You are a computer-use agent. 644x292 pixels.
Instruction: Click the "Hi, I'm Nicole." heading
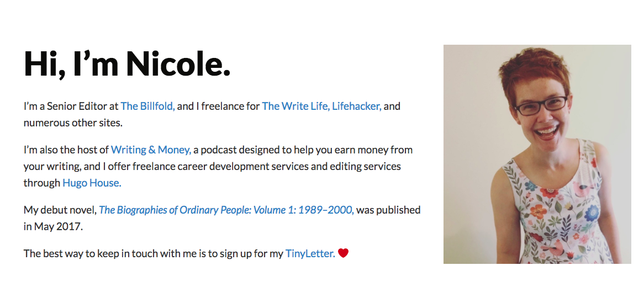pyautogui.click(x=127, y=63)
